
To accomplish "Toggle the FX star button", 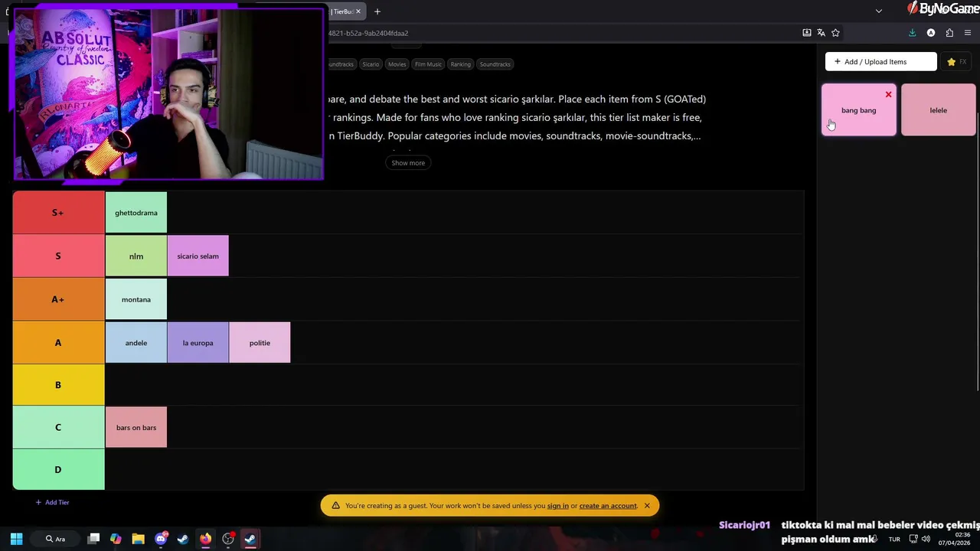I will coord(956,61).
